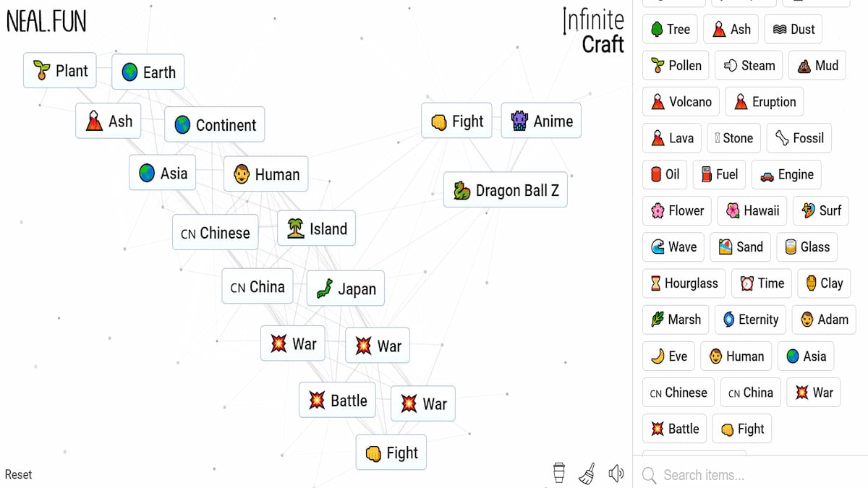This screenshot has height=488, width=868.
Task: Select the Japan element on the canvas
Action: click(345, 288)
